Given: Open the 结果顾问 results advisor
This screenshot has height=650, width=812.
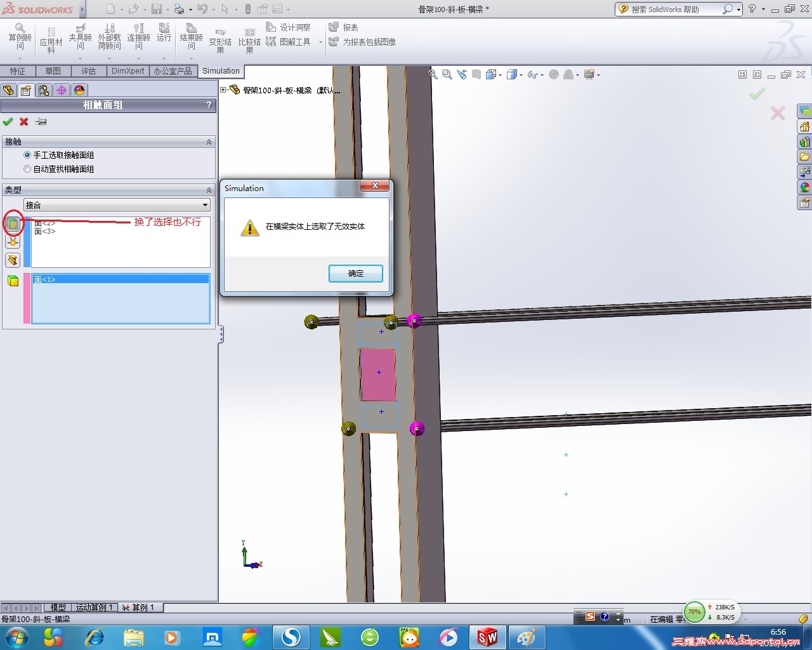Looking at the screenshot, I should (x=191, y=37).
